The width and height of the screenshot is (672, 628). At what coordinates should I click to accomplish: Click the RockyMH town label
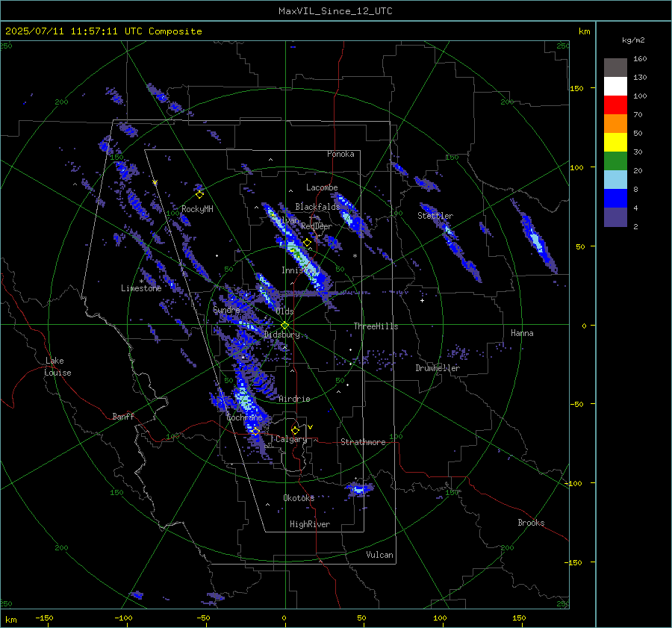pyautogui.click(x=197, y=209)
